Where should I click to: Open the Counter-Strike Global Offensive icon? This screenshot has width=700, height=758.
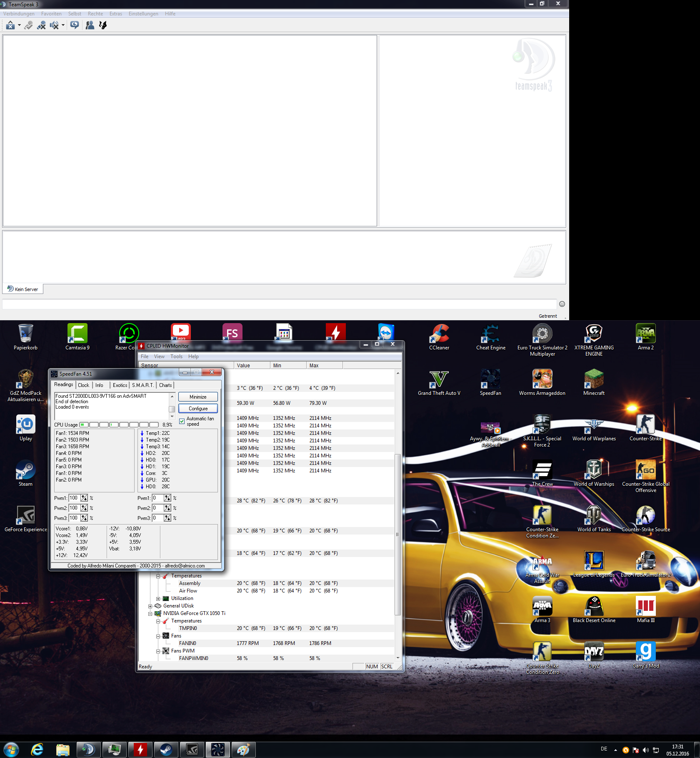[x=645, y=477]
